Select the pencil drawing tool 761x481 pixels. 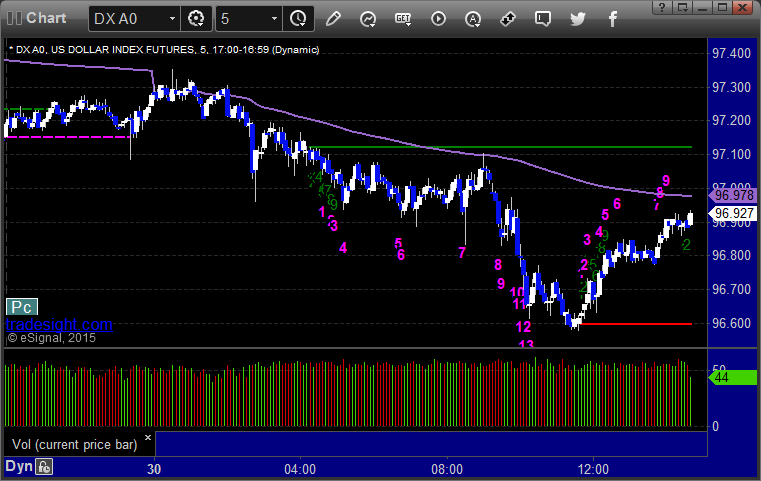(x=333, y=19)
